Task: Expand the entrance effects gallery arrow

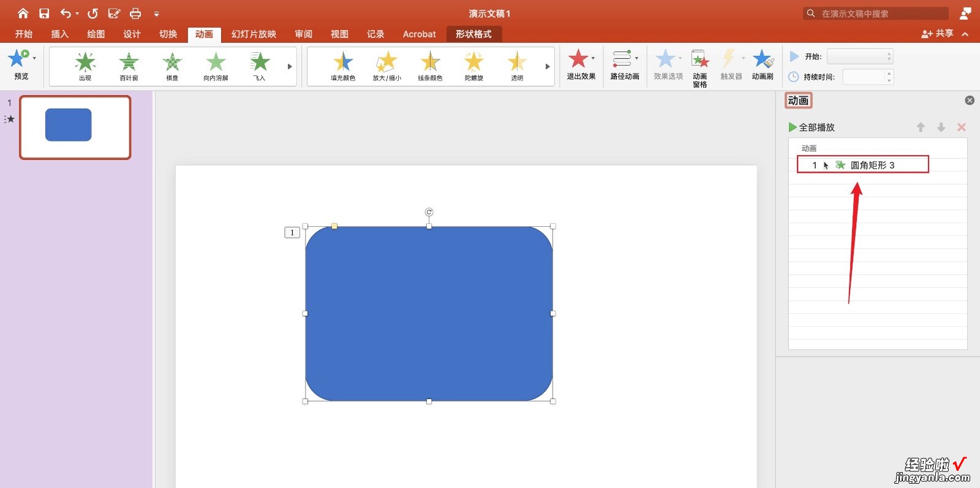Action: 290,66
